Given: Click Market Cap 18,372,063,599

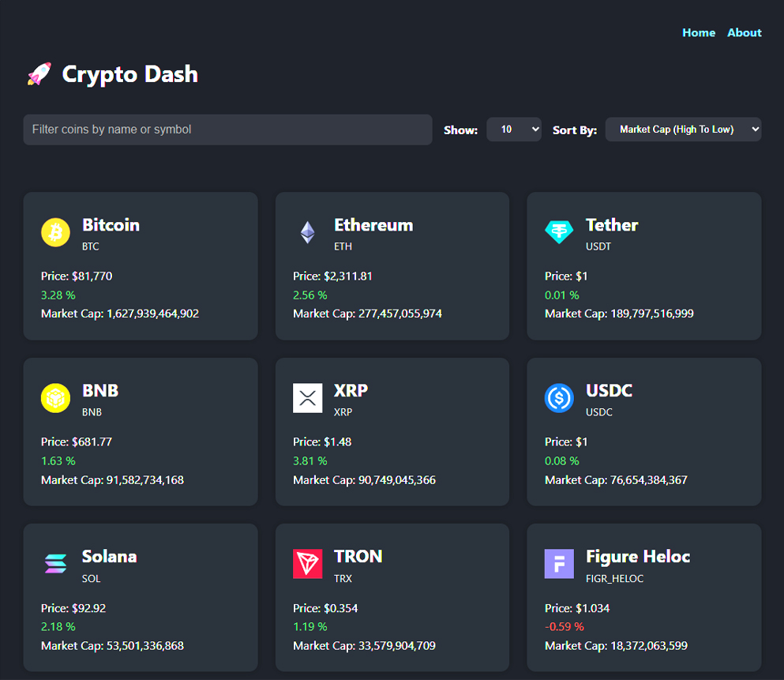Looking at the screenshot, I should (616, 645).
